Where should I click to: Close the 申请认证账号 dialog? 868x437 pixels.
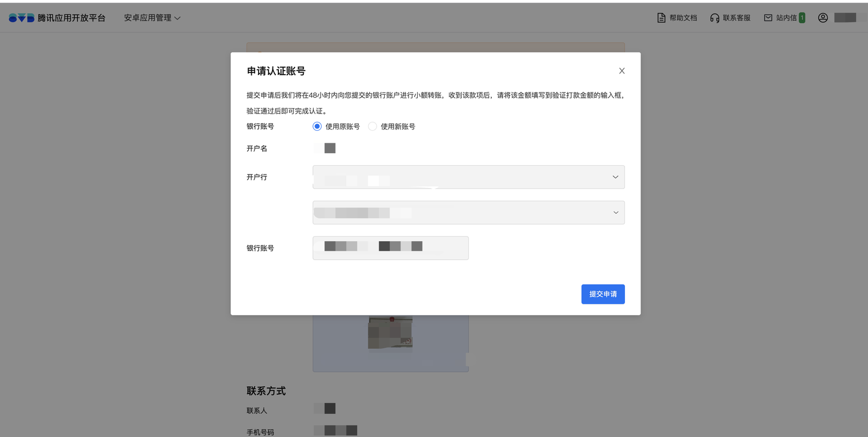click(622, 71)
